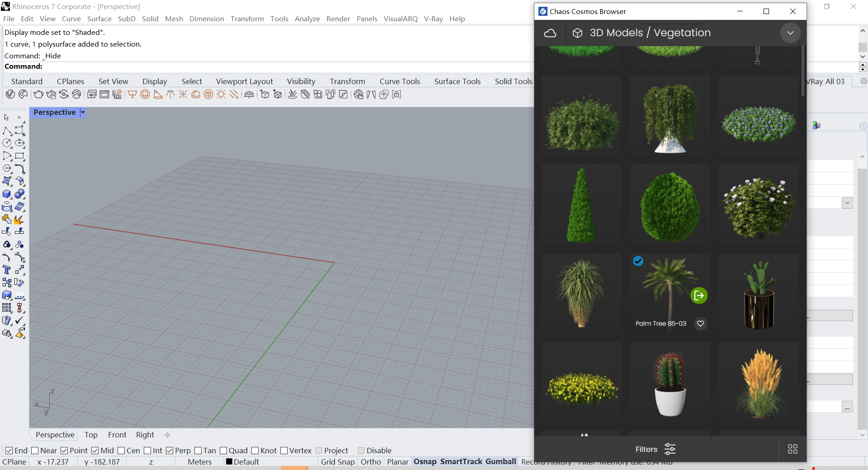Open the V-Ray menu

(433, 19)
